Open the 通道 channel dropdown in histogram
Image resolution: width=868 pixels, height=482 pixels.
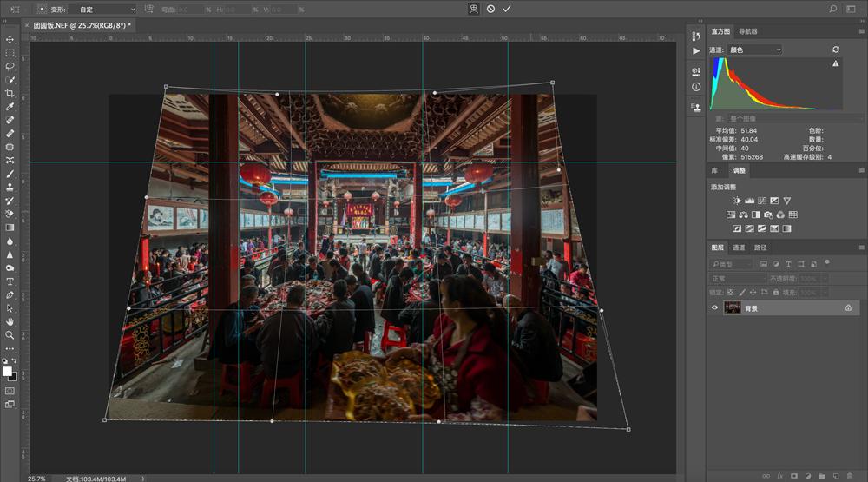[x=754, y=50]
